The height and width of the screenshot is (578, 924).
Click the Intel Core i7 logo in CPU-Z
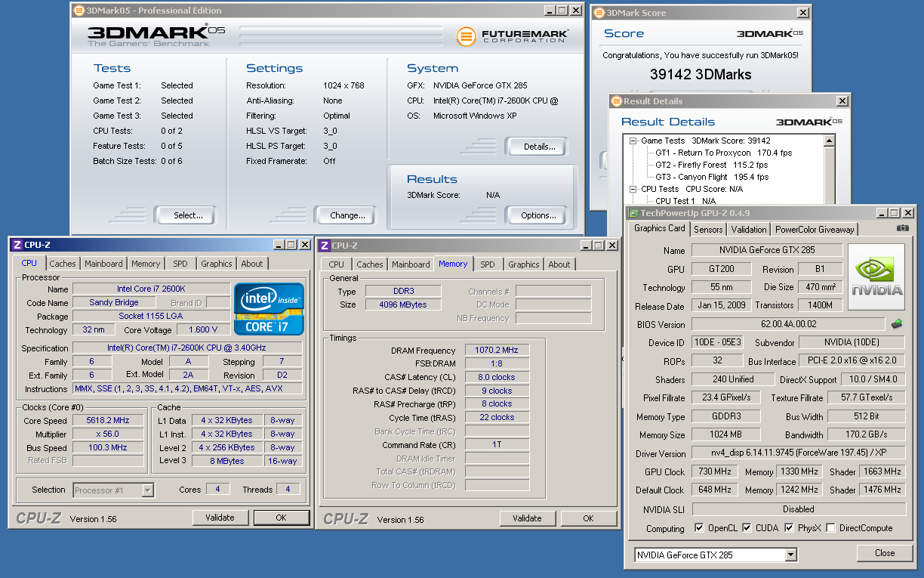tap(269, 308)
